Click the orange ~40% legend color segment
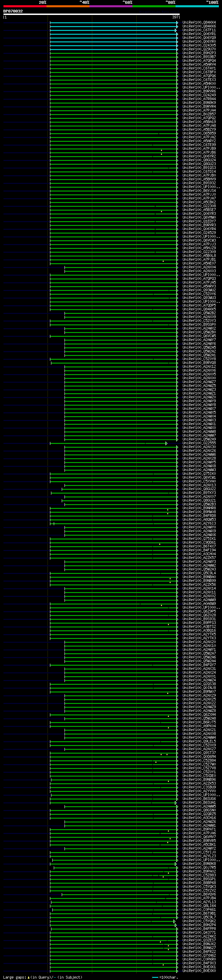 68,6
